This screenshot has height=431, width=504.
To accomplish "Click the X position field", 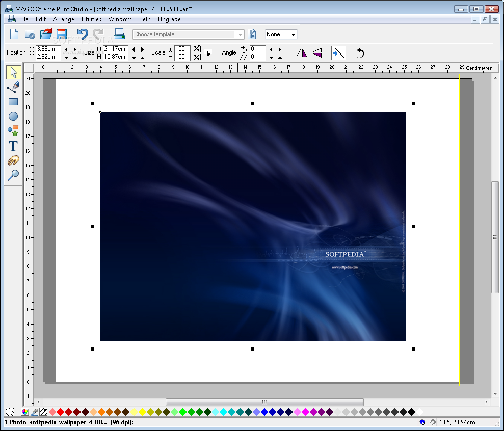I will point(48,49).
